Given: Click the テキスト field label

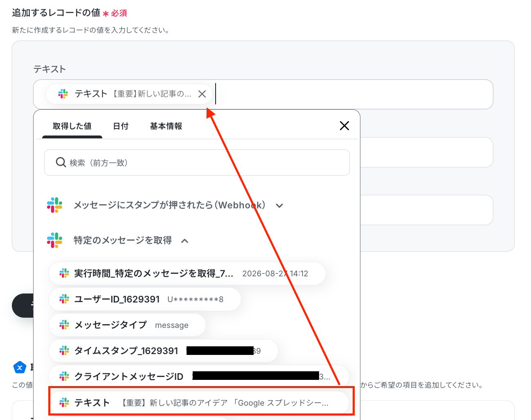Looking at the screenshot, I should (49, 69).
